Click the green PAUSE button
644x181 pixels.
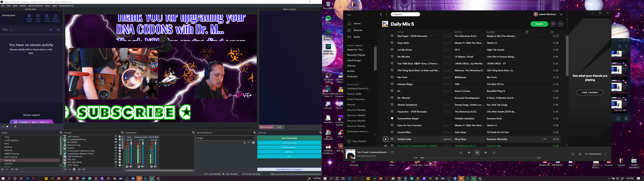pos(539,24)
